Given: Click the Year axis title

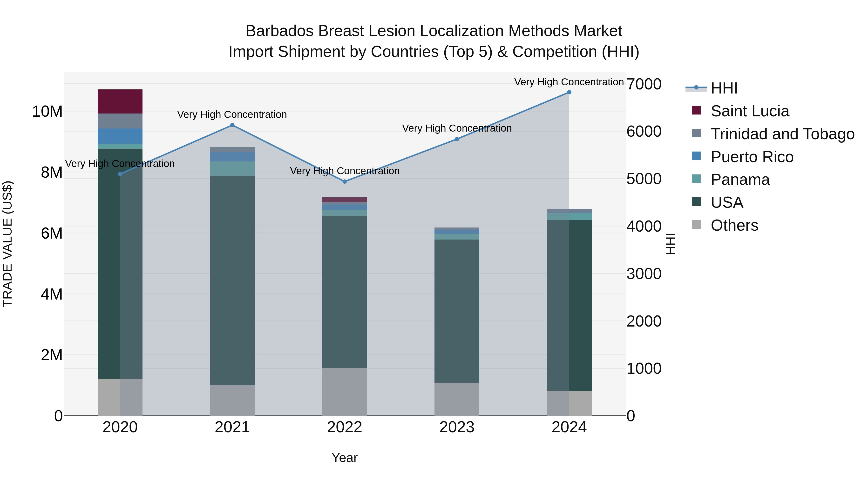Looking at the screenshot, I should tap(344, 458).
